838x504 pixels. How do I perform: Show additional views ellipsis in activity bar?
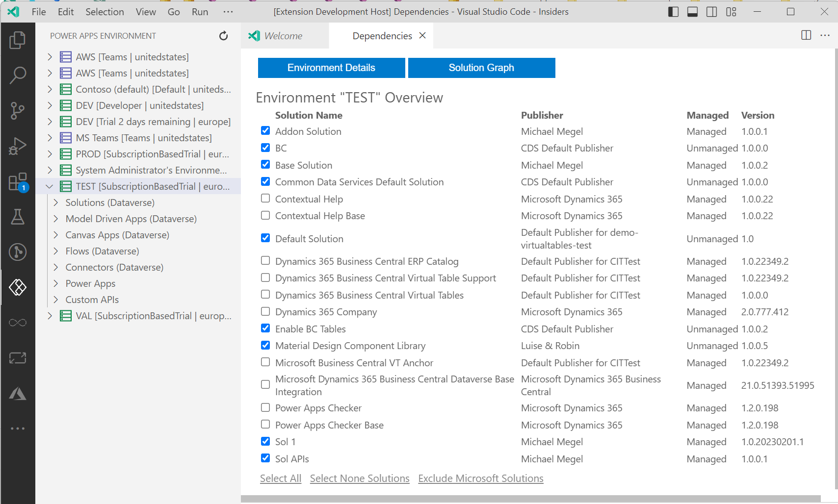pos(18,428)
